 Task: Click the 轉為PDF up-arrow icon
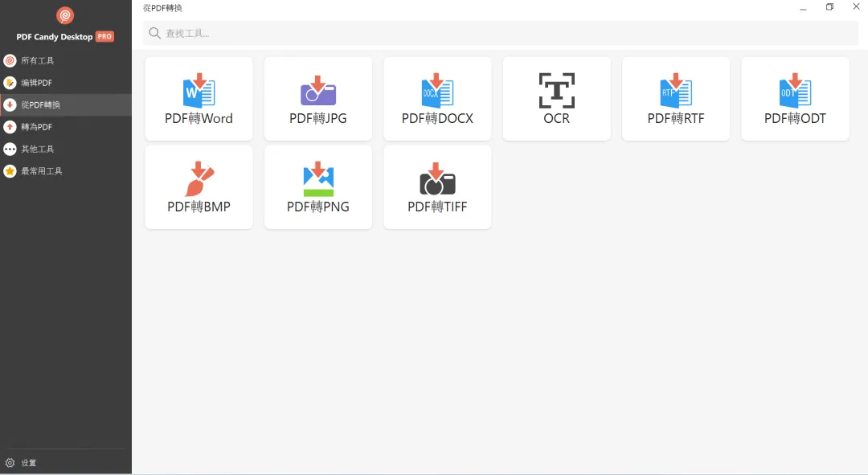10,127
